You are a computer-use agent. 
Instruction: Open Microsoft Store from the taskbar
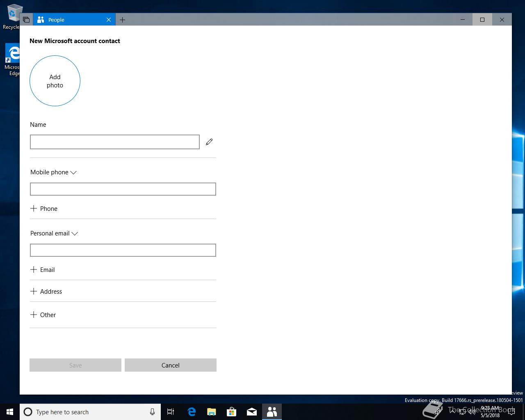[x=231, y=412]
